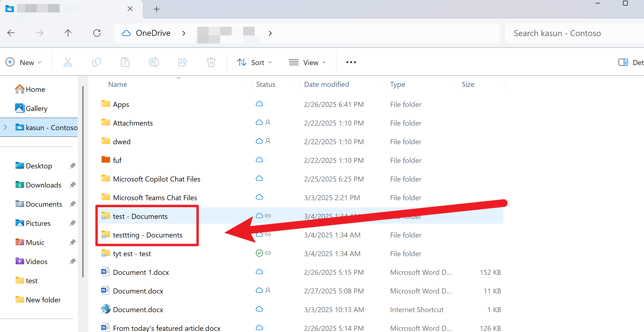
Task: Click the Share icon in toolbar
Action: click(x=182, y=62)
